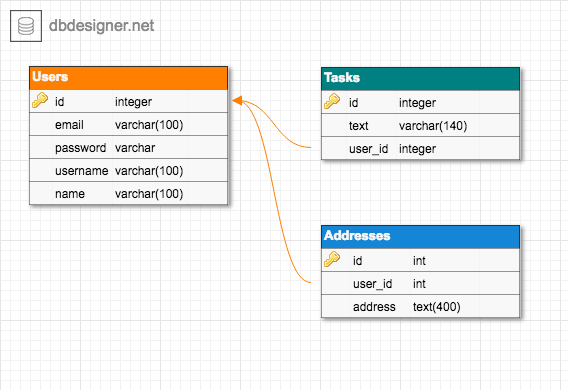Click the int type of Addresses id
The width and height of the screenshot is (568, 390).
[x=419, y=261]
